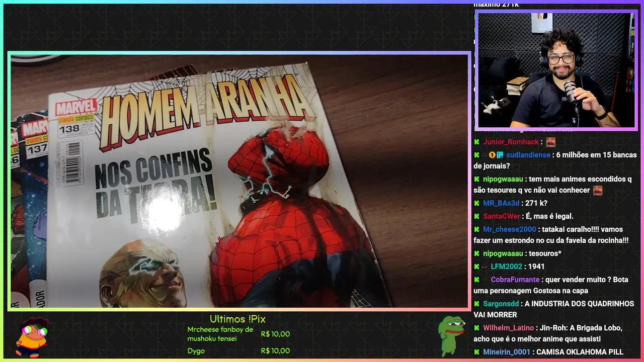
Task: Click the message 'É, mas é legal.'
Action: coord(549,216)
